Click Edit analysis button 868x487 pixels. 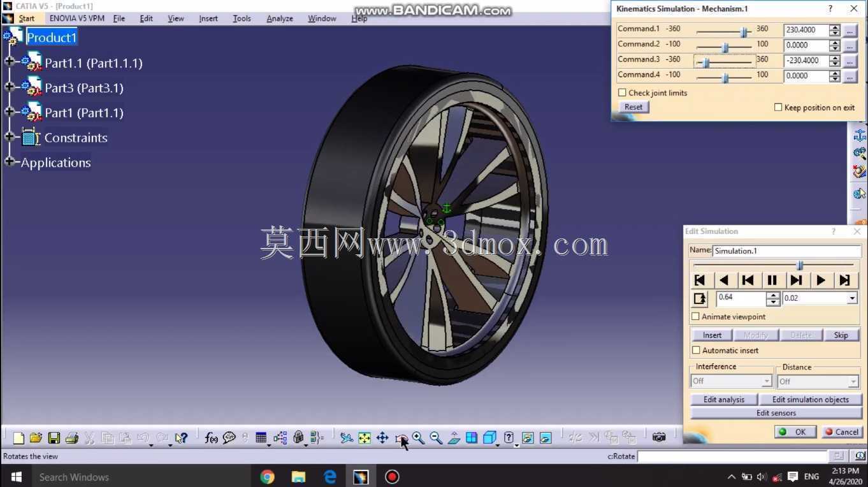point(724,400)
